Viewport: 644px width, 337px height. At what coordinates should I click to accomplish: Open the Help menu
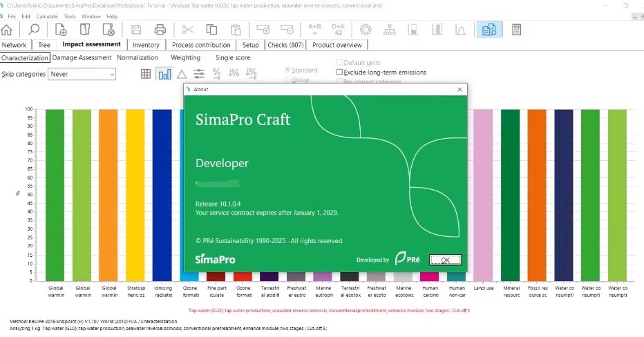[112, 17]
